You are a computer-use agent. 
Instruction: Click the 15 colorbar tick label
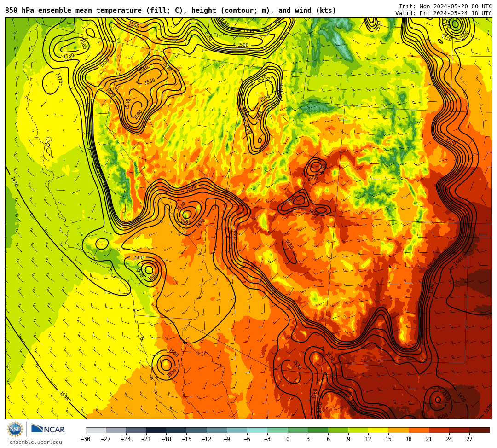pyautogui.click(x=388, y=439)
